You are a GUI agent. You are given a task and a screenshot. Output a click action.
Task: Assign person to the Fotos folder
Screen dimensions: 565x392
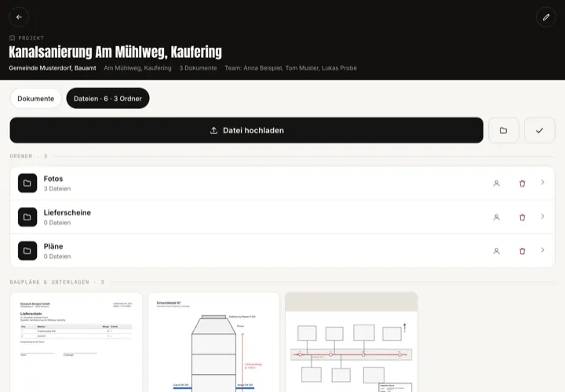(497, 183)
